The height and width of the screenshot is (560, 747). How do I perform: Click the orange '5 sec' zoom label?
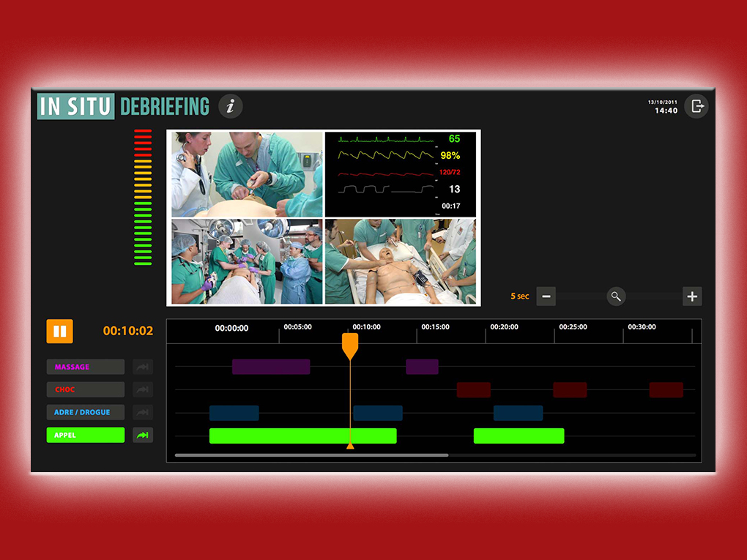(x=520, y=296)
